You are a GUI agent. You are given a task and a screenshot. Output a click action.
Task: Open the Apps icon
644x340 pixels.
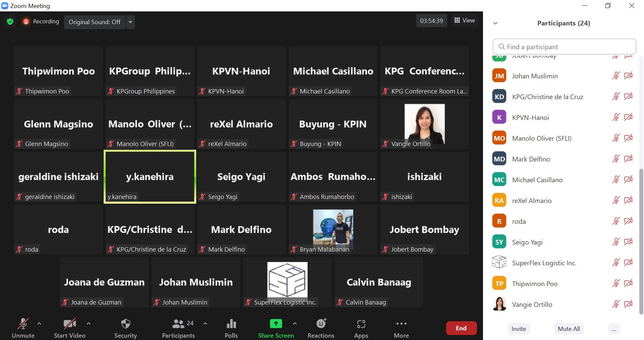pos(361,324)
